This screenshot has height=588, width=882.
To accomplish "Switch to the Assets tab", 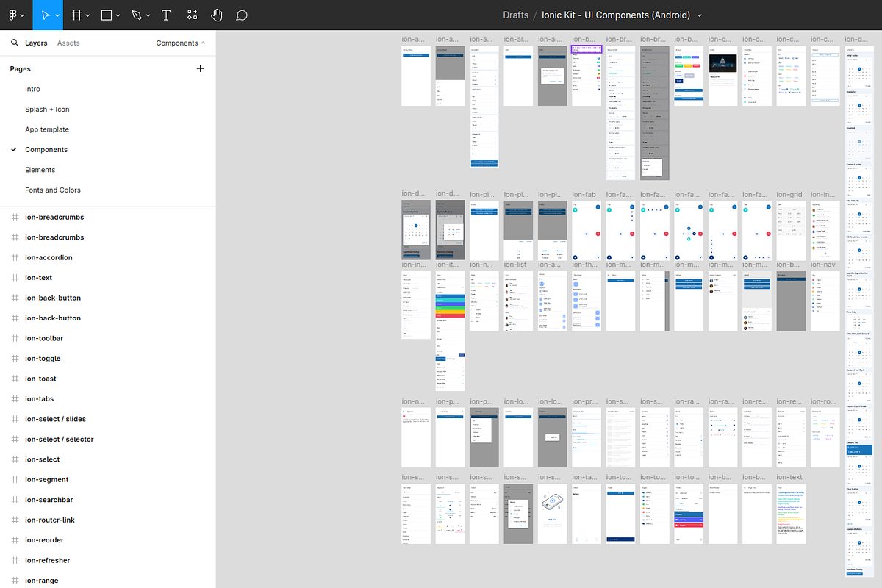I will point(68,43).
